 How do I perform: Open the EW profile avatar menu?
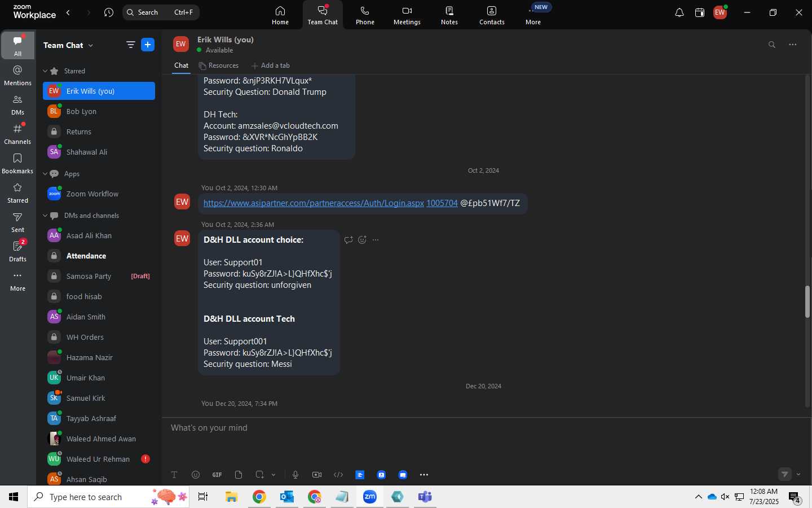pyautogui.click(x=720, y=12)
